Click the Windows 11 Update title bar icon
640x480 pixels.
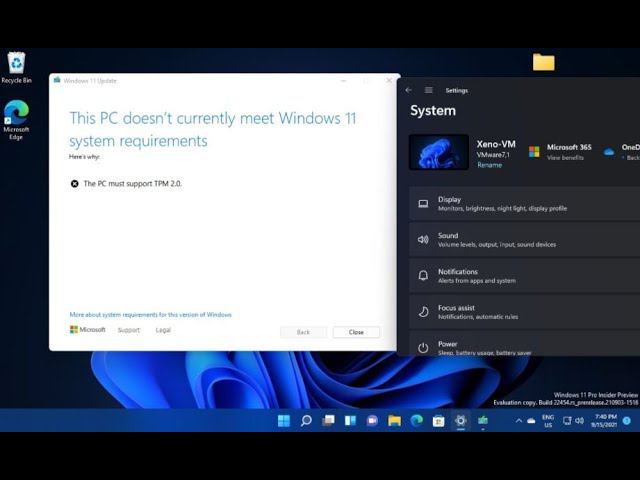57,80
